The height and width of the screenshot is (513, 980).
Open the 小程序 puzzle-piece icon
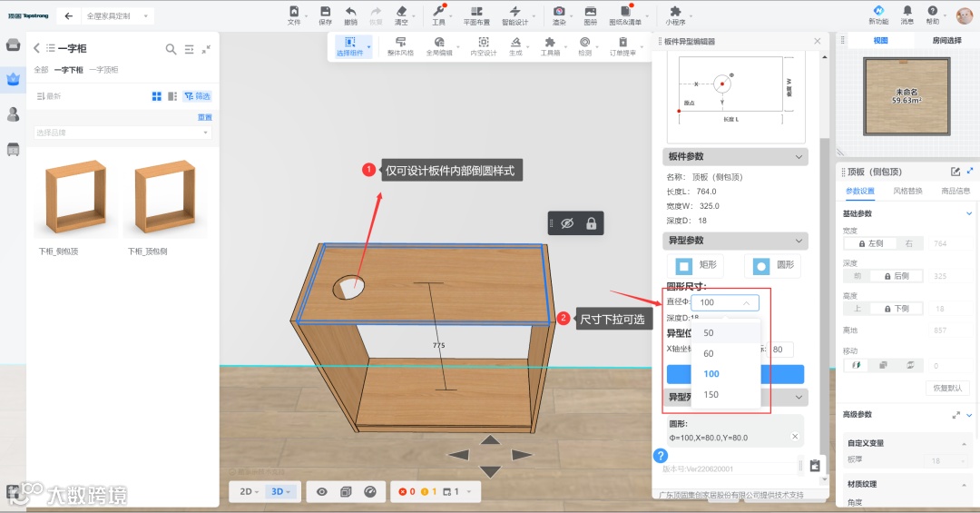(675, 11)
